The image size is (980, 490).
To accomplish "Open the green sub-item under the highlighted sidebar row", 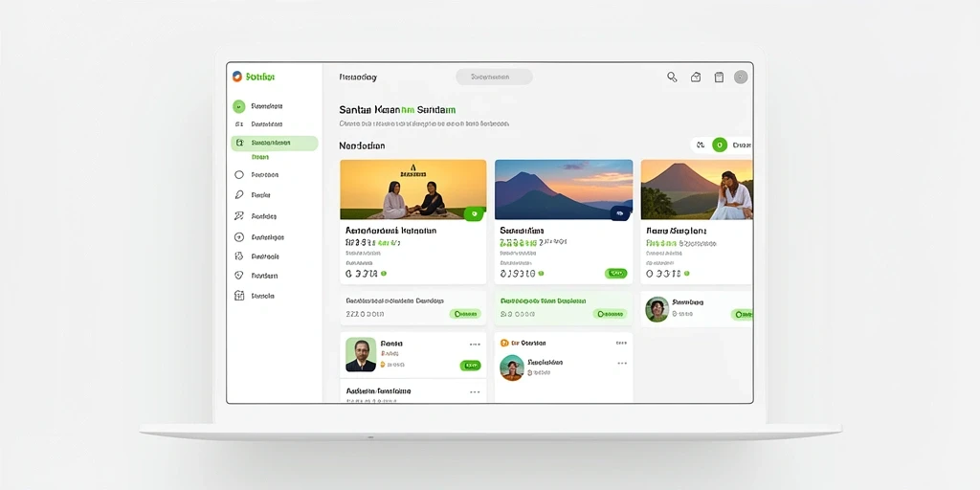I will [260, 157].
